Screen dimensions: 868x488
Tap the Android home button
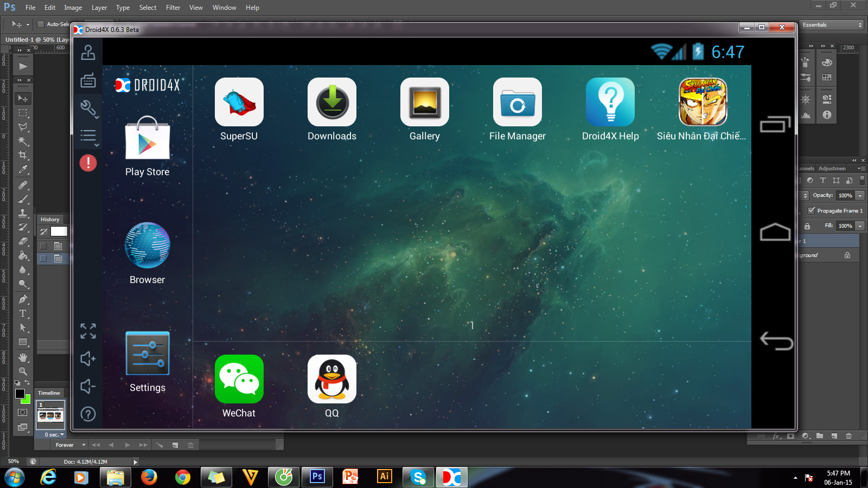tap(775, 232)
